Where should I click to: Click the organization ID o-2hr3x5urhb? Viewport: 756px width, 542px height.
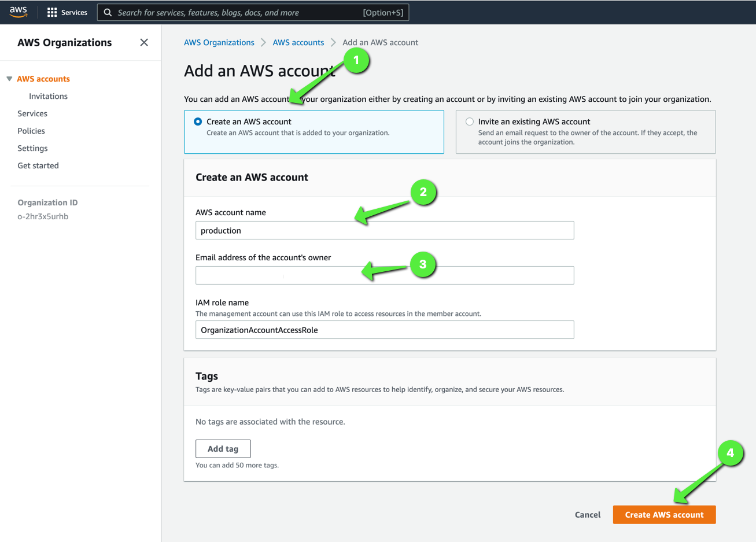coord(43,216)
